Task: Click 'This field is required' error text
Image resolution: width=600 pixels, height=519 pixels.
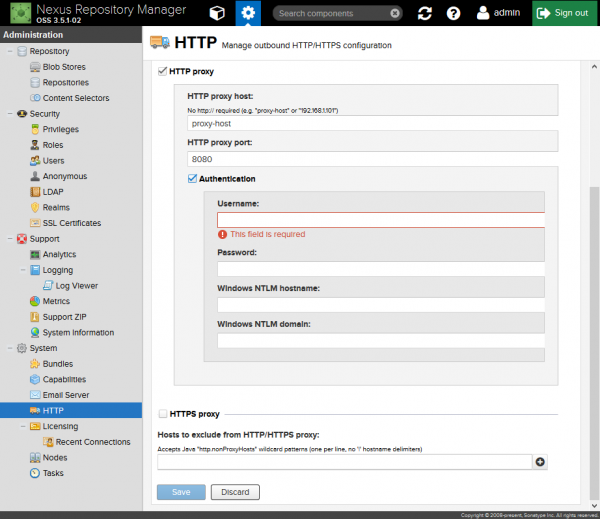Action: [267, 234]
